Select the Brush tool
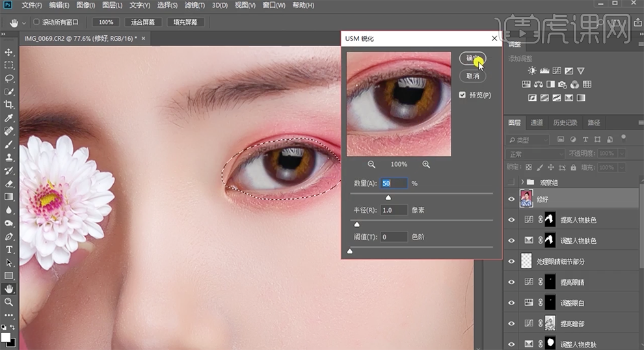 pyautogui.click(x=8, y=144)
